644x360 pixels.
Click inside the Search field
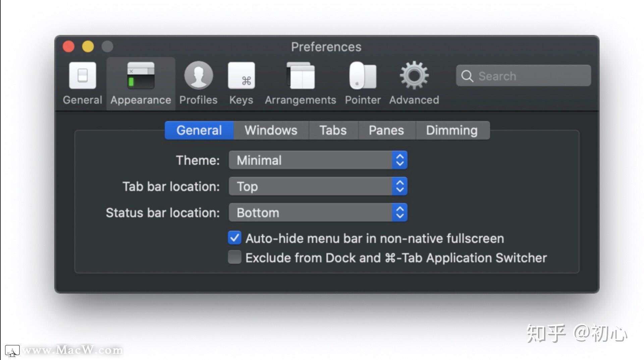[x=523, y=76]
